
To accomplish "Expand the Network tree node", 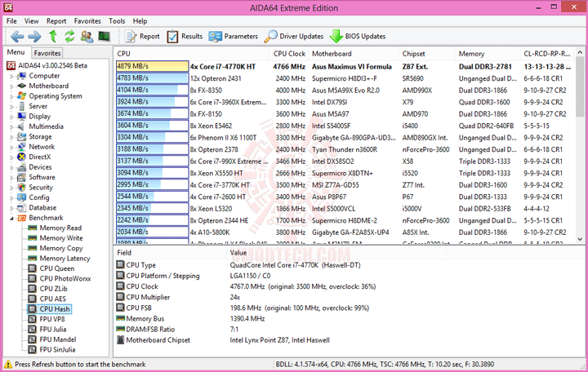I will [x=11, y=147].
